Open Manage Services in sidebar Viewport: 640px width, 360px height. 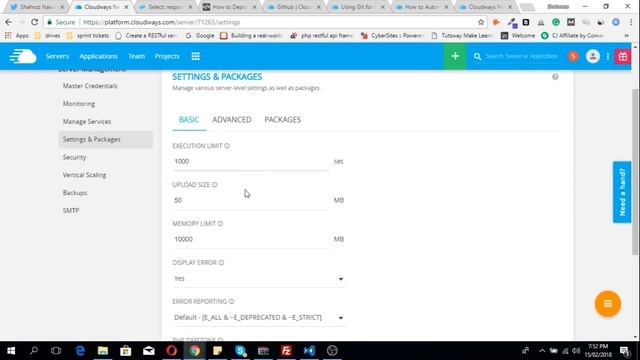[x=87, y=122]
